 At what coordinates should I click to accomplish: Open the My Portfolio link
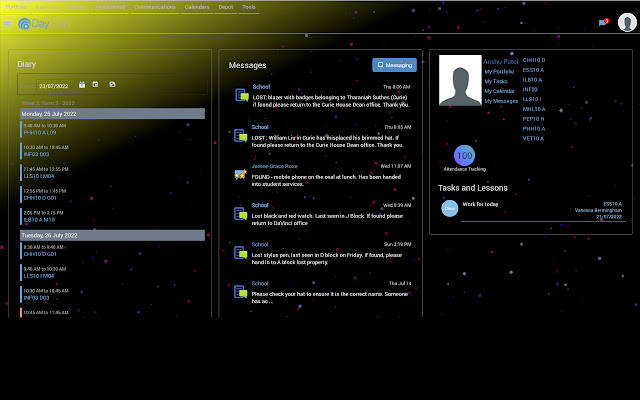tap(499, 71)
